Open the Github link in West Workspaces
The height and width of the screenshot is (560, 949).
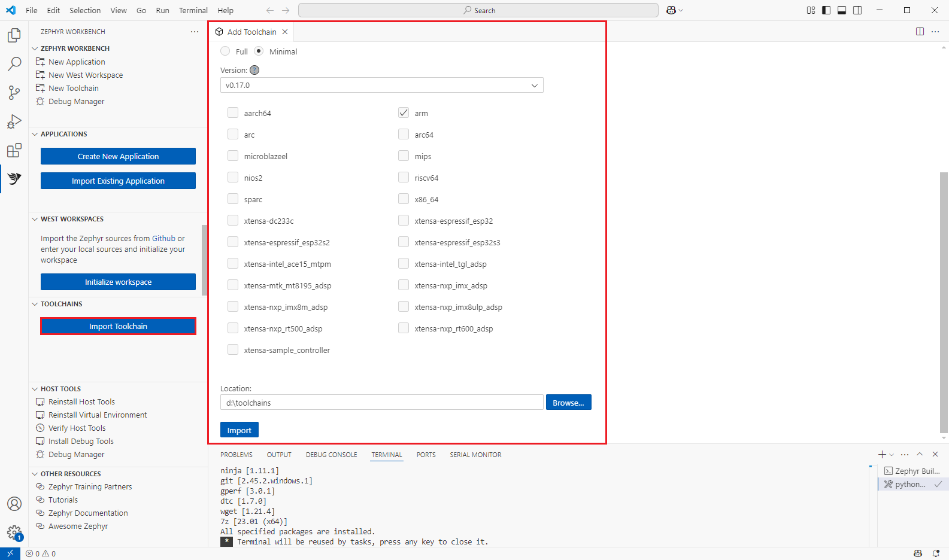(164, 238)
